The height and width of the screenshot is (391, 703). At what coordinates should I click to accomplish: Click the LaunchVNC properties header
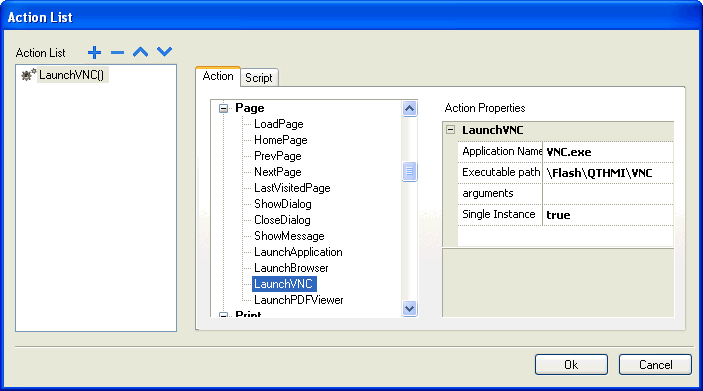(x=493, y=130)
